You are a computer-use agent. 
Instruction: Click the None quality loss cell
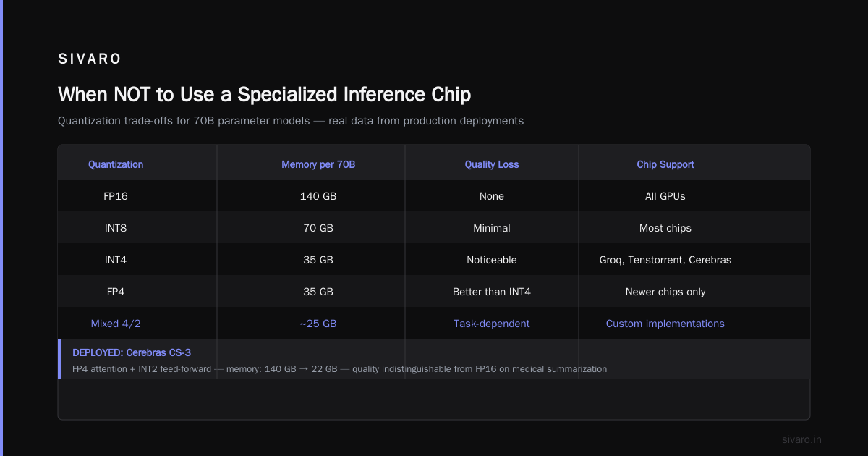click(492, 196)
